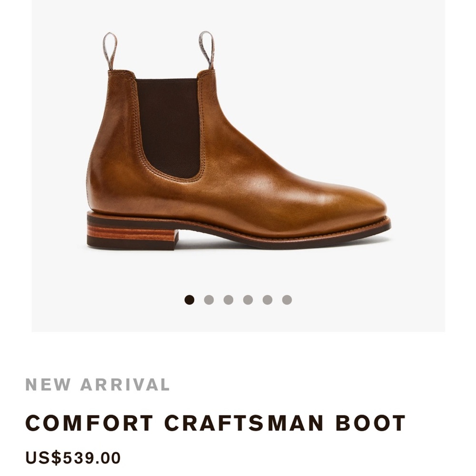Select the last carousel dot
Screen dimensions: 476x476
click(286, 299)
